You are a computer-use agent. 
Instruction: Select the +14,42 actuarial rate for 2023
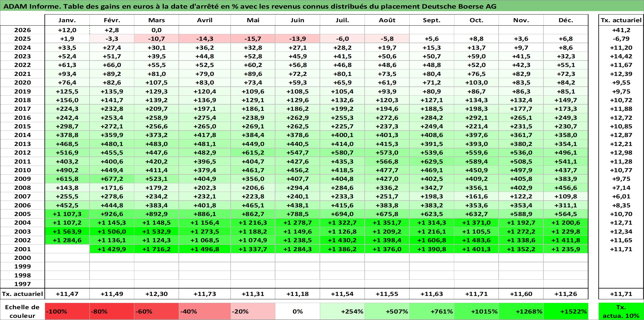621,56
